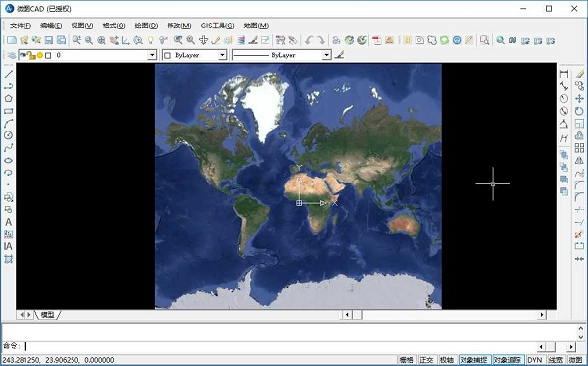Viewport: 588px width, 366px height.
Task: Toggle the 对象捕捉 object snap button
Action: point(474,360)
